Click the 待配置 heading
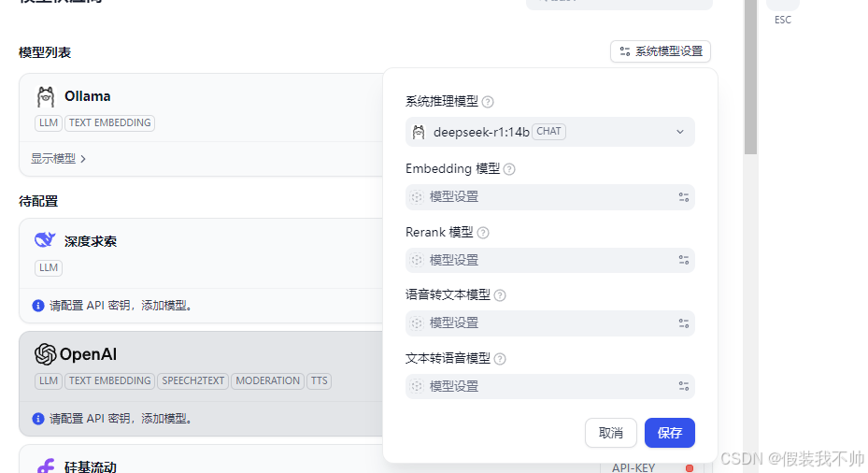Viewport: 868px width, 473px height. click(38, 201)
